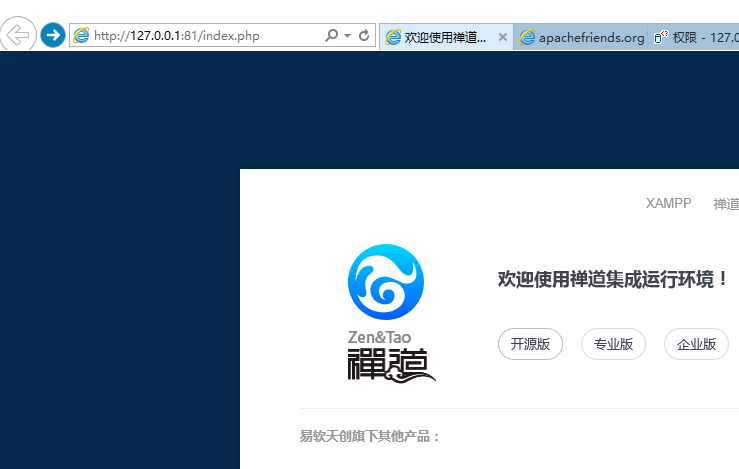Switch to the apachefriends.org tab
This screenshot has height=469, width=739.
click(x=581, y=37)
